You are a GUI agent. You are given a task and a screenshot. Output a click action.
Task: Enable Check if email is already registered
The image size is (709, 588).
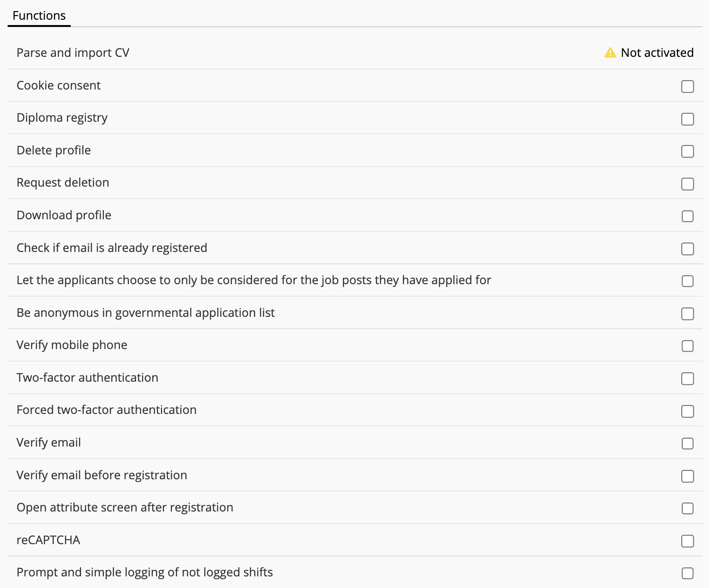click(x=688, y=249)
